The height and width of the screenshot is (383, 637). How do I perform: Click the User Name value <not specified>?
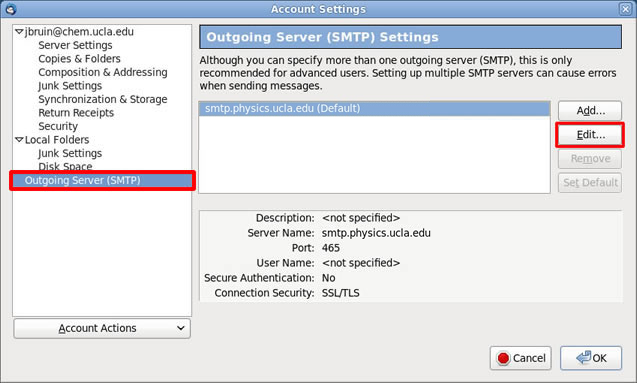point(361,263)
